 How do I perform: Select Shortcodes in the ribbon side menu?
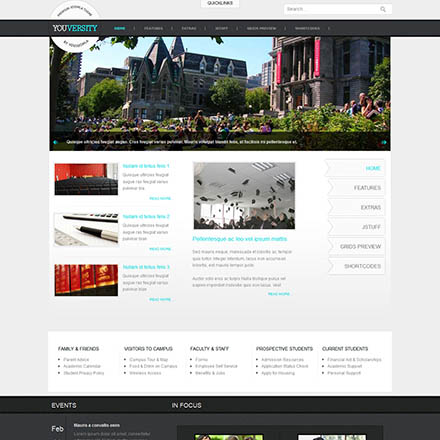[x=356, y=266]
